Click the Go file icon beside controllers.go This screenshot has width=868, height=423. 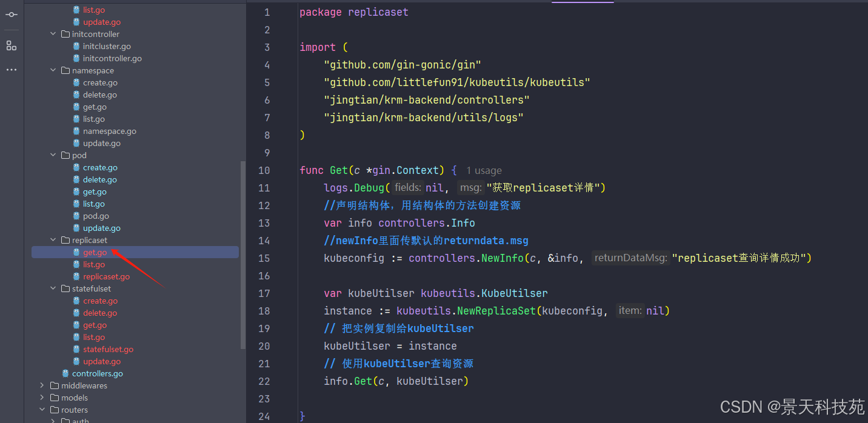(65, 373)
